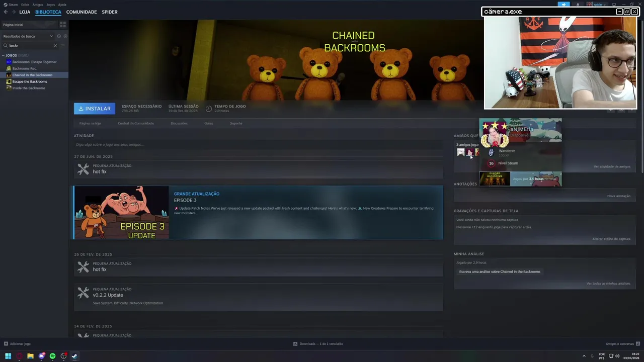Open OBS Studio from the taskbar
Image resolution: width=644 pixels, height=362 pixels.
(63, 356)
